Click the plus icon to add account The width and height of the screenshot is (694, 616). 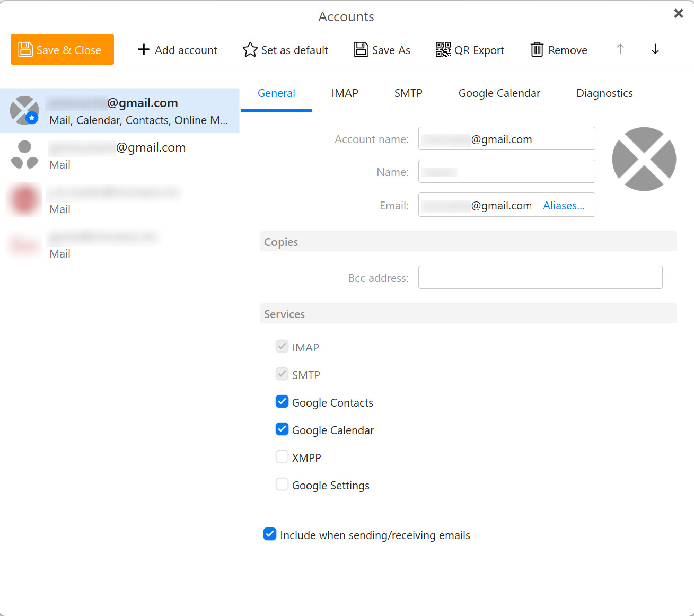click(x=144, y=50)
